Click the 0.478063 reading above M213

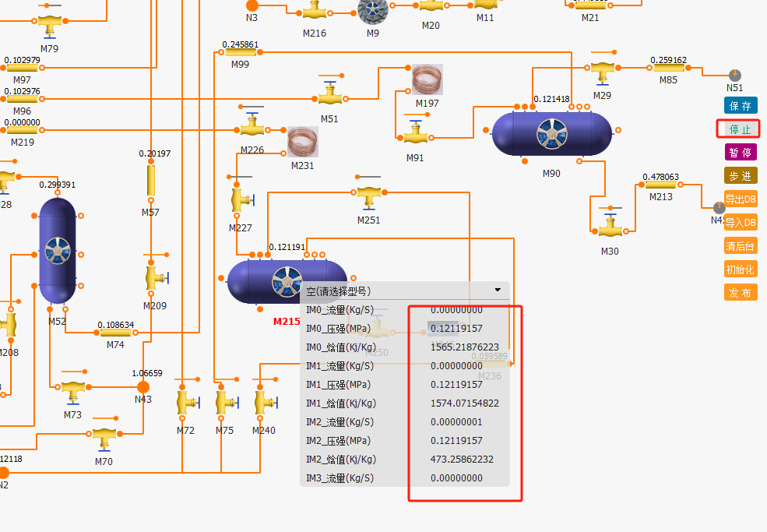pos(661,177)
